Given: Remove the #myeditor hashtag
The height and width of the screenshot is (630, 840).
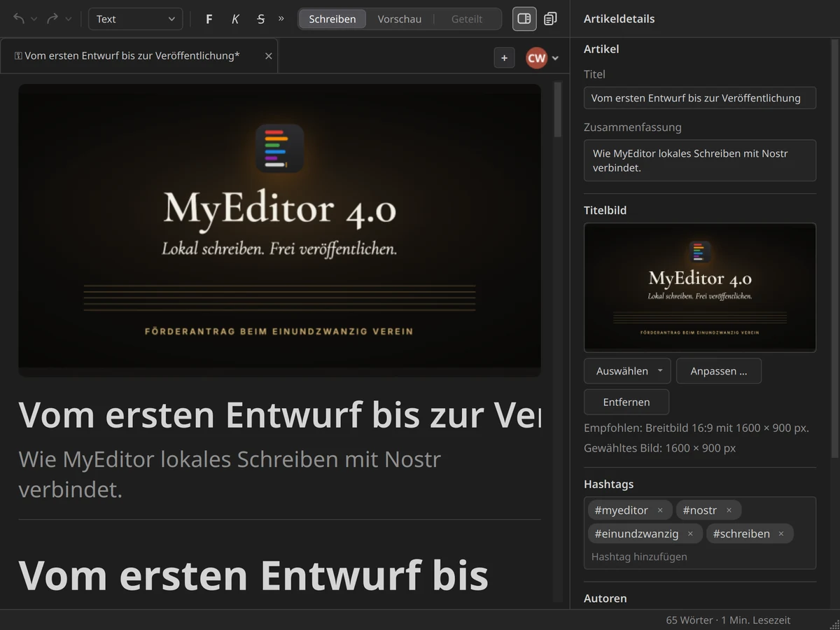Looking at the screenshot, I should click(660, 510).
